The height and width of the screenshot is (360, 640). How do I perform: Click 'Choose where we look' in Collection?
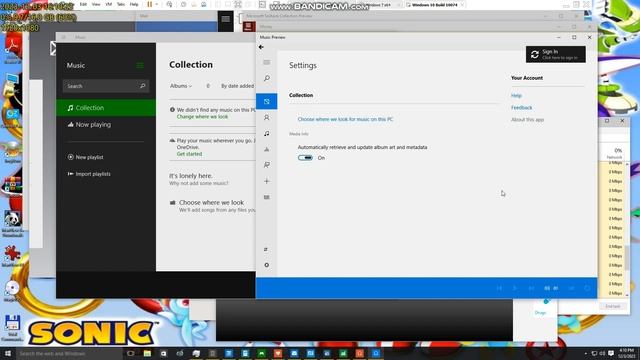[211, 202]
